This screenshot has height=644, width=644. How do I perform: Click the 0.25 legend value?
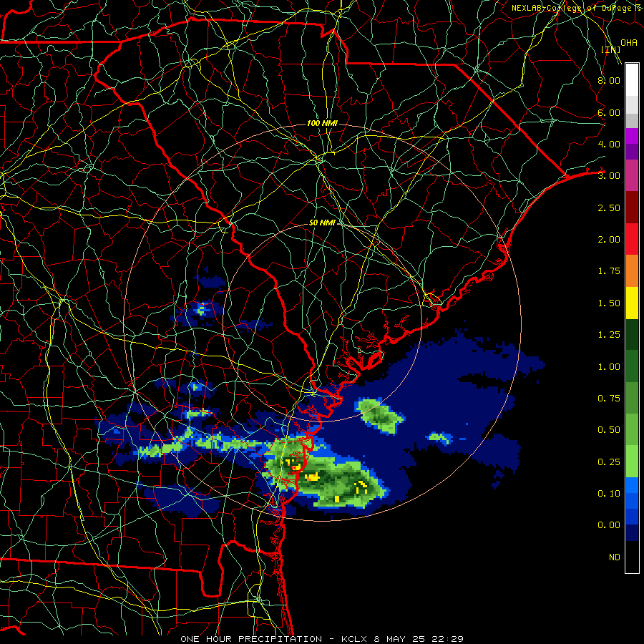tap(609, 462)
